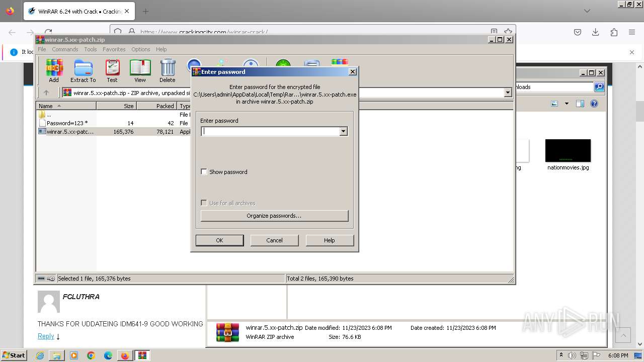Click the Firefox Pocket save icon

pyautogui.click(x=578, y=32)
